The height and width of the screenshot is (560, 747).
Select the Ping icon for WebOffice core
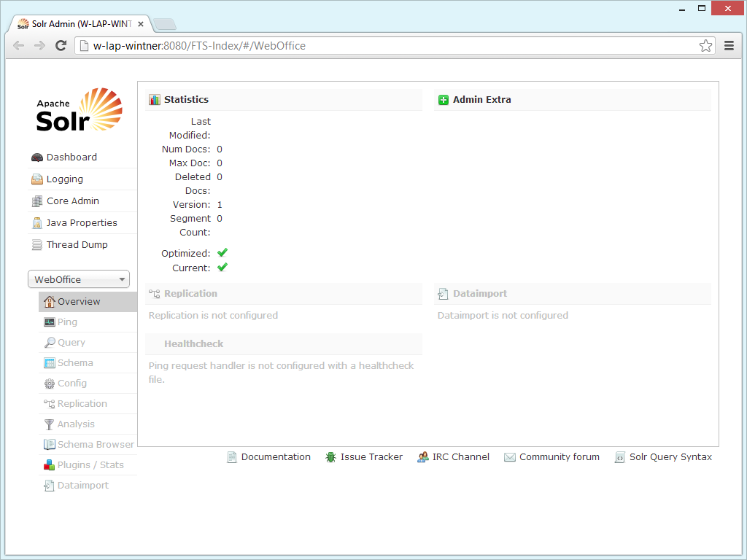coord(48,322)
